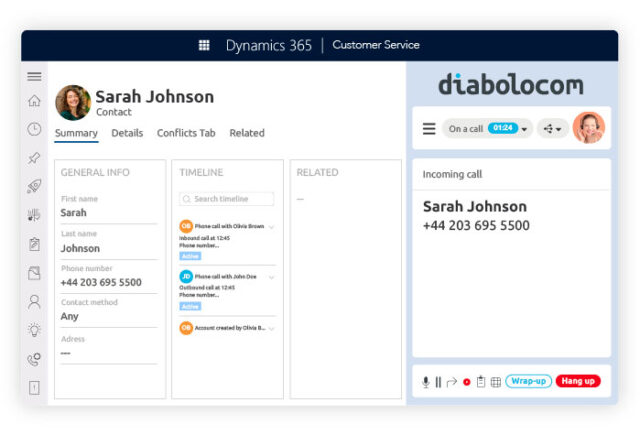Click the diabolocom logo
This screenshot has height=435, width=640.
coord(511,84)
